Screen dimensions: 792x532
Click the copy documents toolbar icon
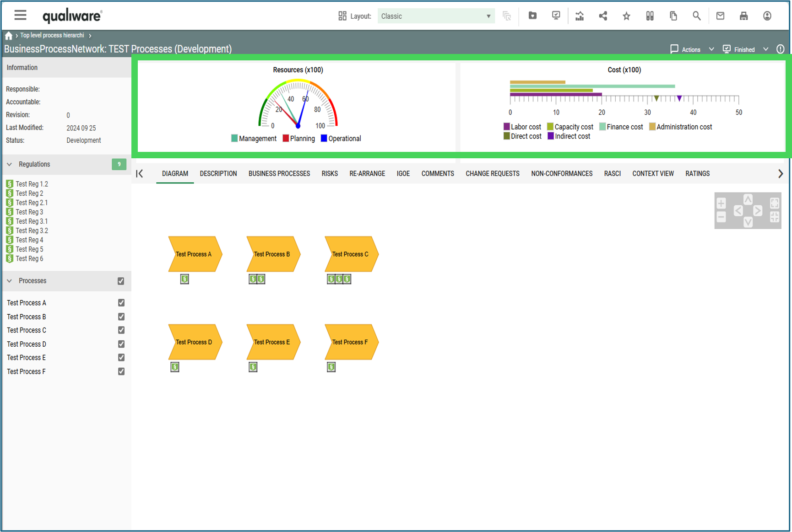[x=673, y=16]
